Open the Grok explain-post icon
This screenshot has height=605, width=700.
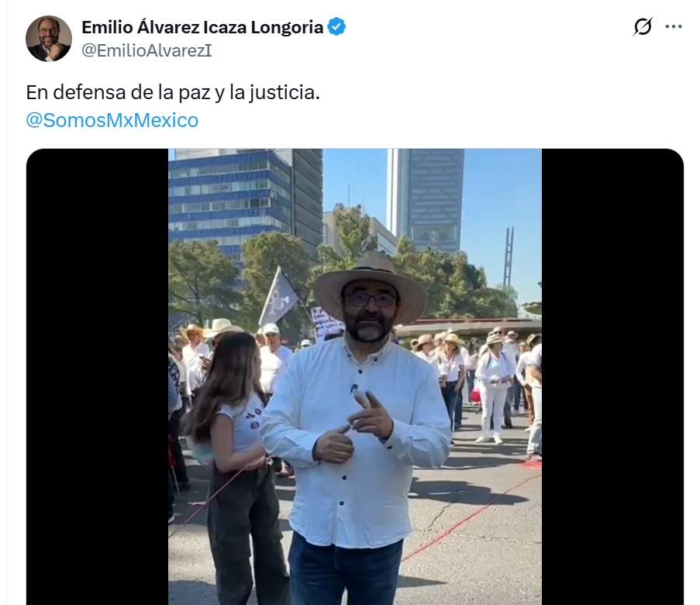click(x=643, y=27)
